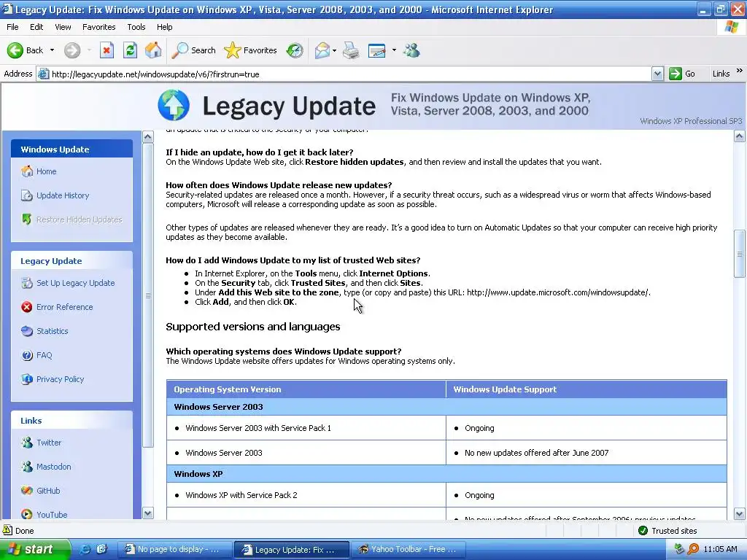Click the Statistics sidebar icon

27,331
